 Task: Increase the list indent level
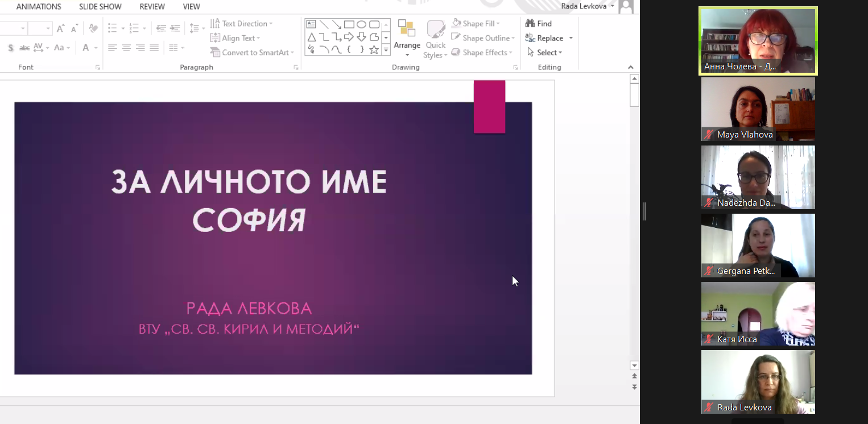point(175,28)
